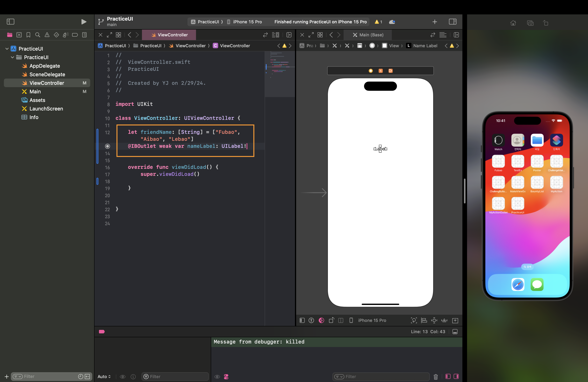Click the Run play button
The image size is (588, 382).
point(84,22)
